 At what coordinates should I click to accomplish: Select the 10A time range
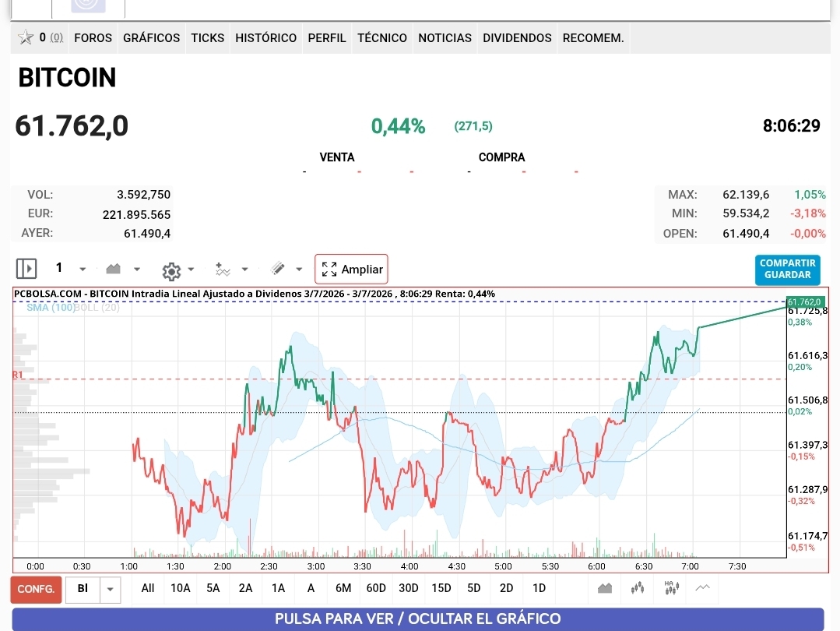click(x=181, y=588)
